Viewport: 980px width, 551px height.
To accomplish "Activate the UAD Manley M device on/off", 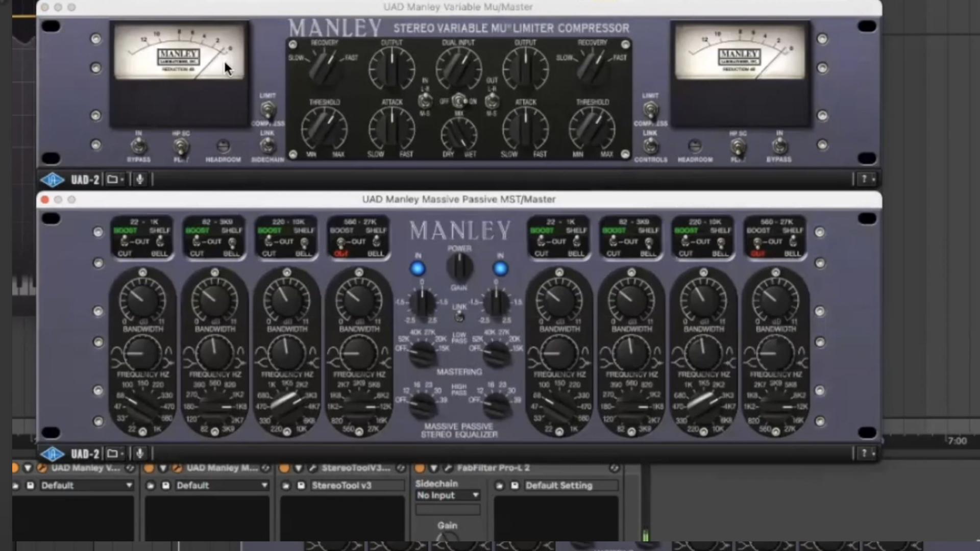I will point(150,468).
